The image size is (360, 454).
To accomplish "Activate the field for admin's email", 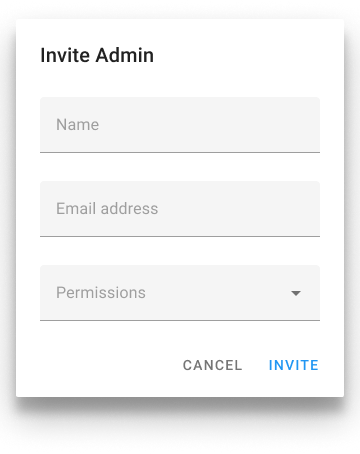I will click(180, 209).
